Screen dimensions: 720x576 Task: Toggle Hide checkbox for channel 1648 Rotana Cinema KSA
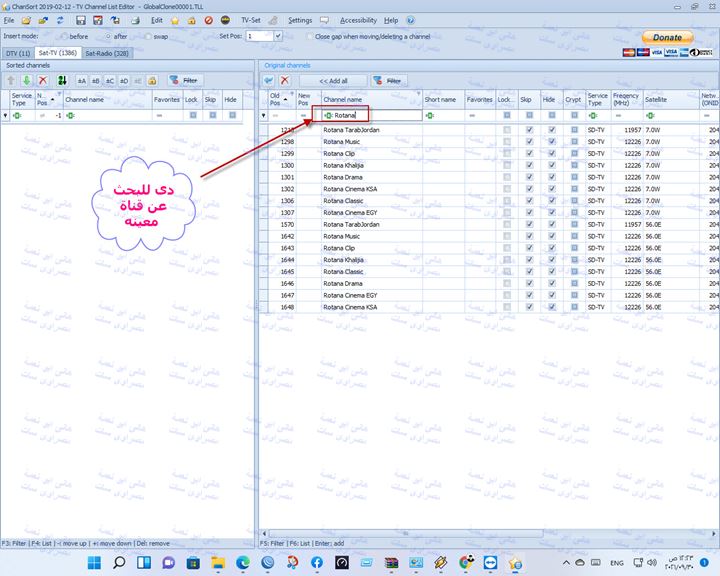tap(552, 307)
